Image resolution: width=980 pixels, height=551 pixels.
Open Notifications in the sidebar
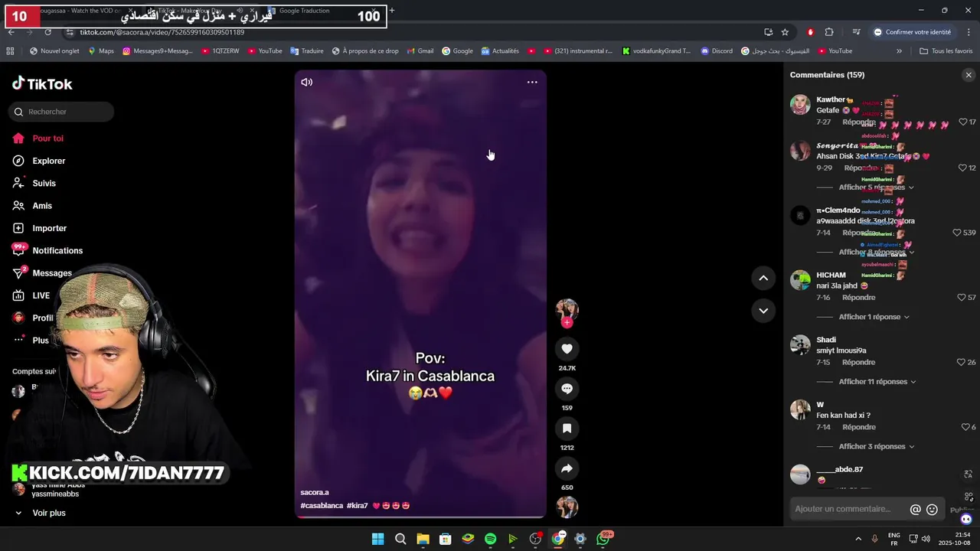coord(57,251)
